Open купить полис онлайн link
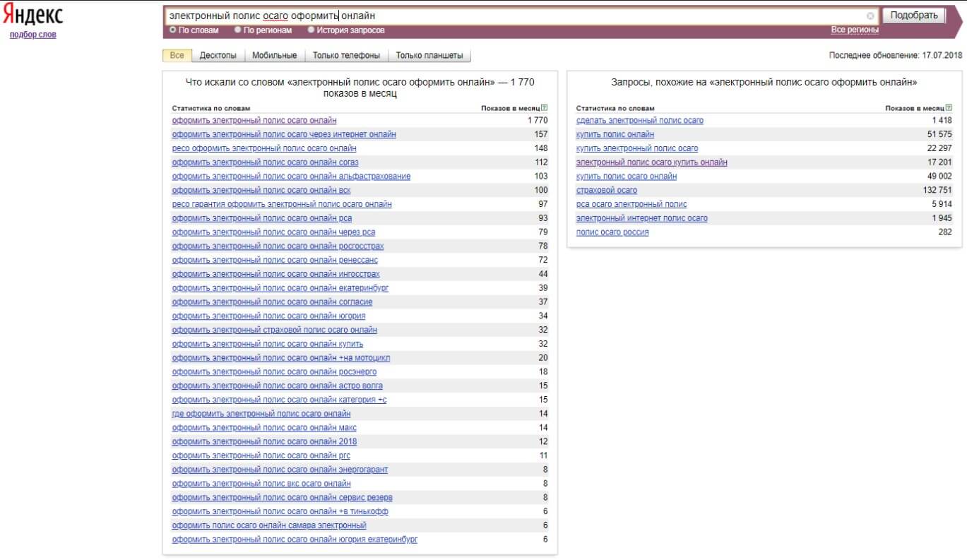 point(615,134)
